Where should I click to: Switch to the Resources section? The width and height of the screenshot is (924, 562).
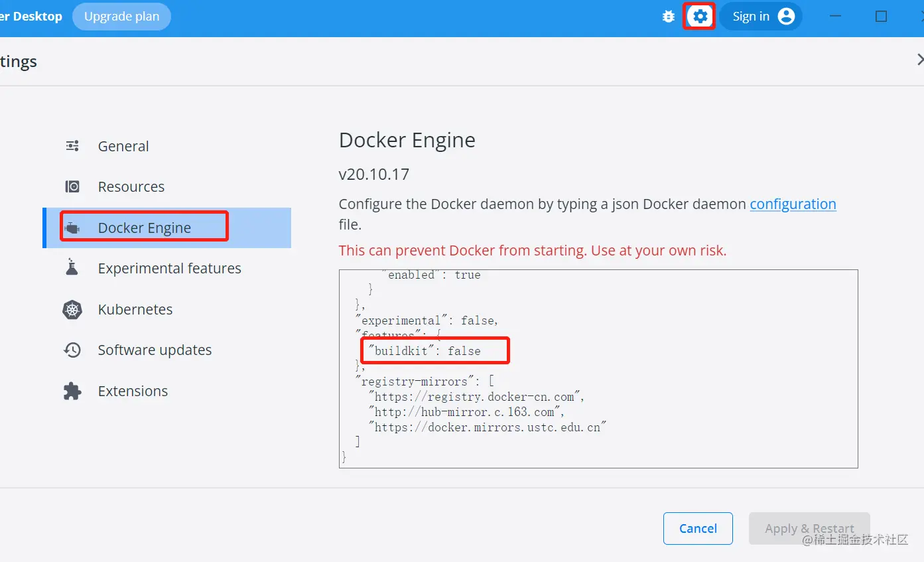(131, 187)
